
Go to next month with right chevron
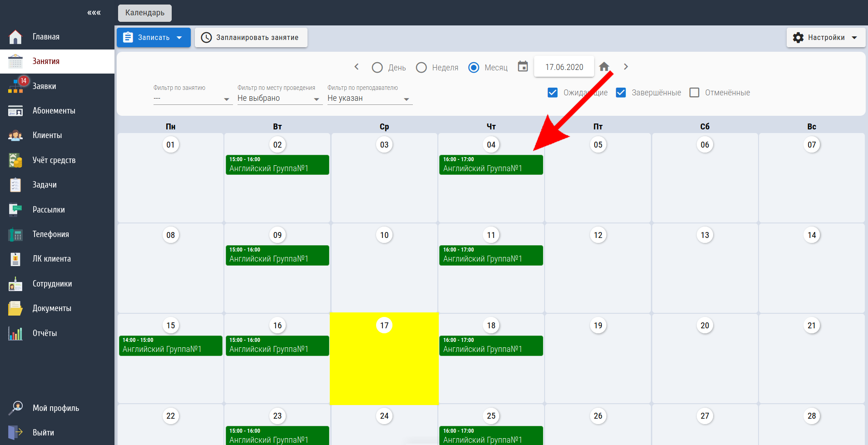coord(626,67)
